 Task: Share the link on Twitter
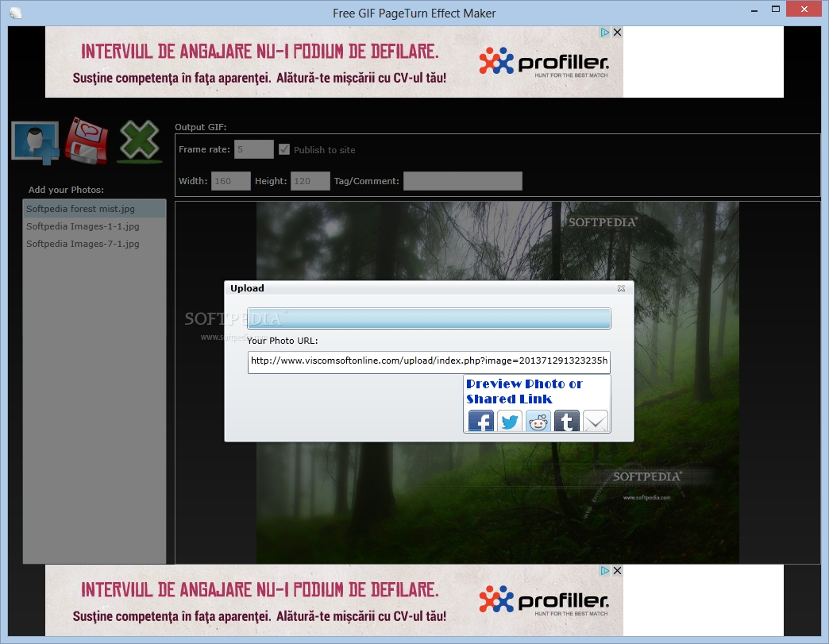[x=510, y=422]
